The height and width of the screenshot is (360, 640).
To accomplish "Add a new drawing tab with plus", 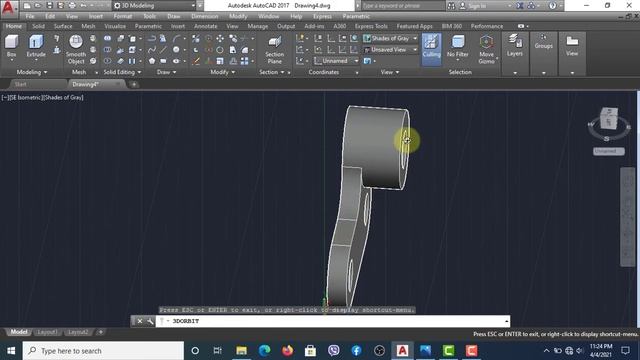I will tap(133, 84).
